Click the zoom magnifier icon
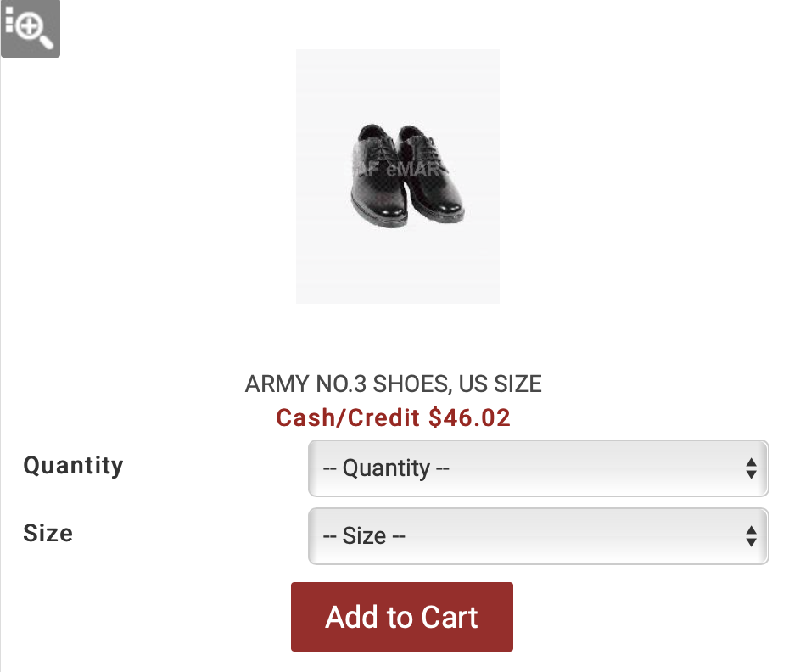Viewport: 789px width, 672px height. coord(31,28)
